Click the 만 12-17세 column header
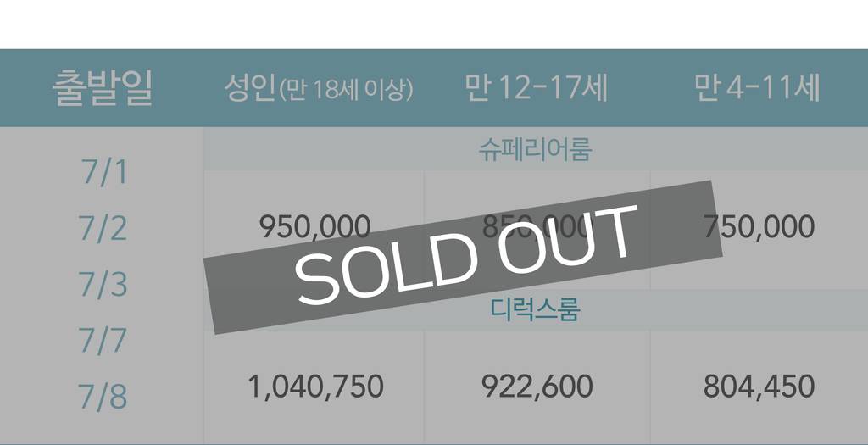This screenshot has width=868, height=445. [x=536, y=88]
